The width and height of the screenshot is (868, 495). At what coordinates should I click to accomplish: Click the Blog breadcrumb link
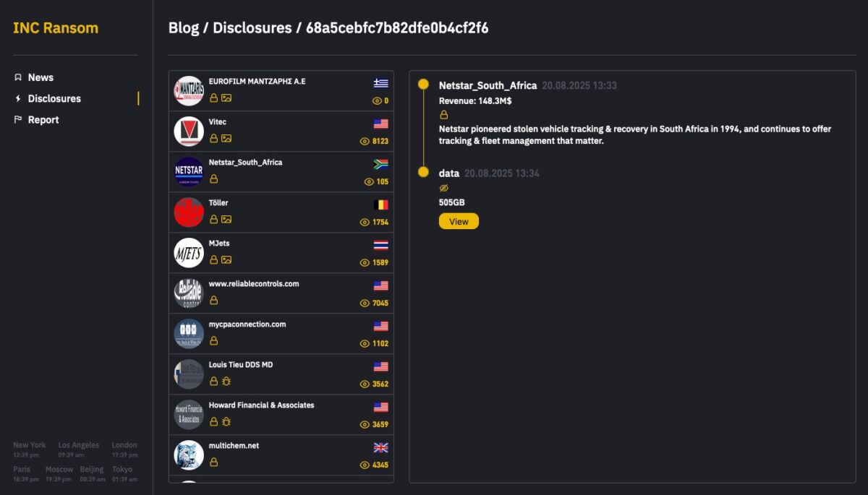click(x=183, y=28)
